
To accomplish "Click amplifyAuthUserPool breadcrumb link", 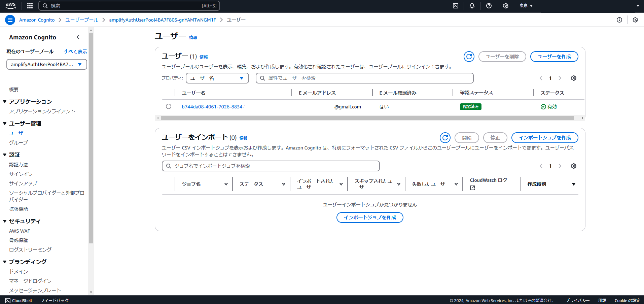I will point(163,20).
